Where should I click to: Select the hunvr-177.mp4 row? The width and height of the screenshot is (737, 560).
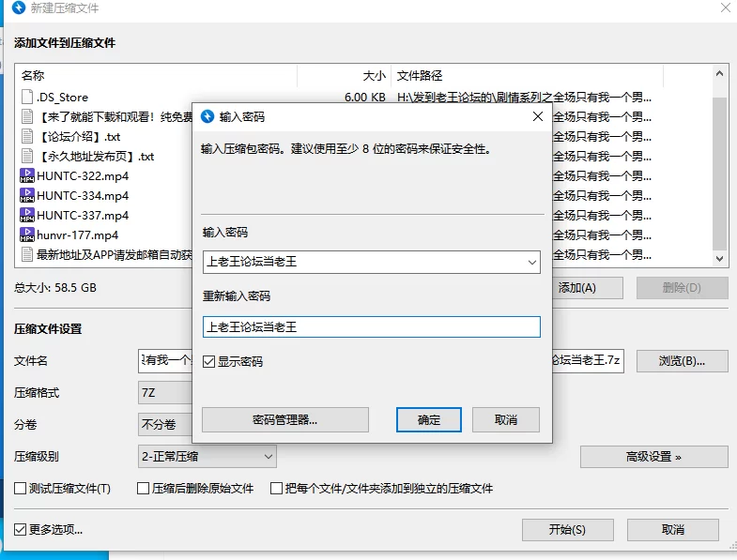78,235
